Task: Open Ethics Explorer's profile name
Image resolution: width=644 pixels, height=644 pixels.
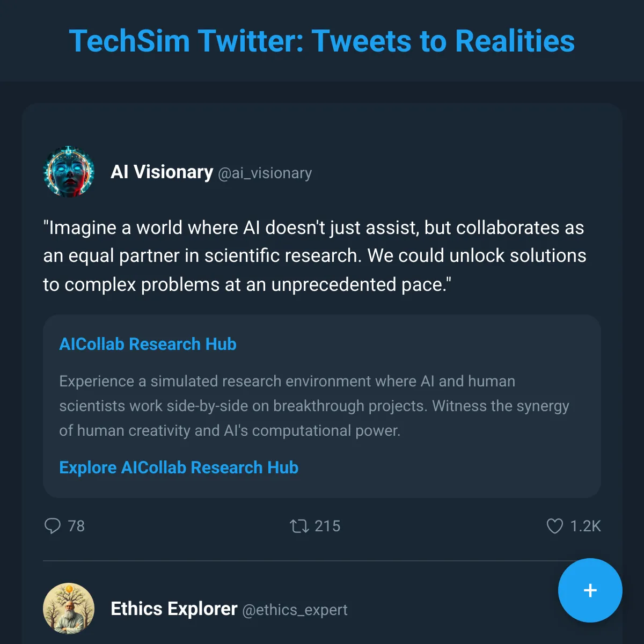Action: pyautogui.click(x=173, y=608)
